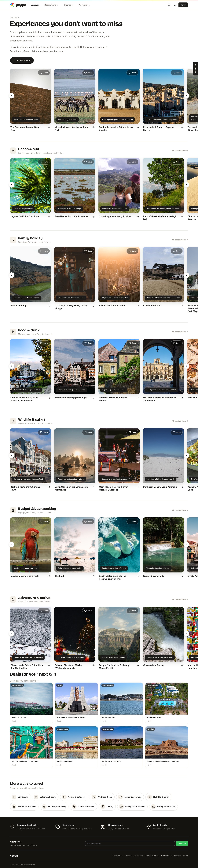Click the arrow beside Balcón del Mediterráneo
198x868 pixels.
pos(138,306)
